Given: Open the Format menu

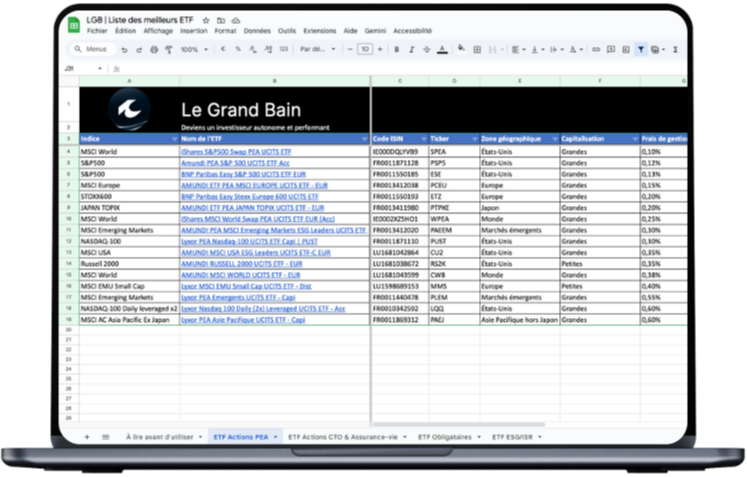Looking at the screenshot, I should (x=225, y=30).
